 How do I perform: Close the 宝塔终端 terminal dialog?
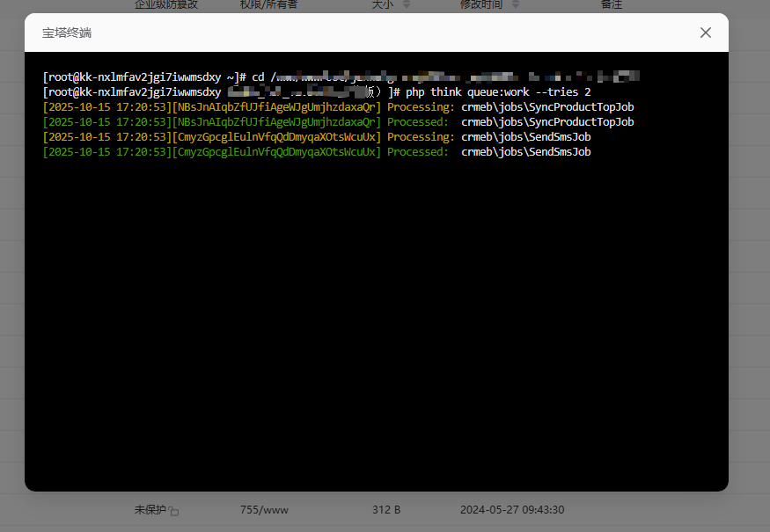[x=705, y=33]
